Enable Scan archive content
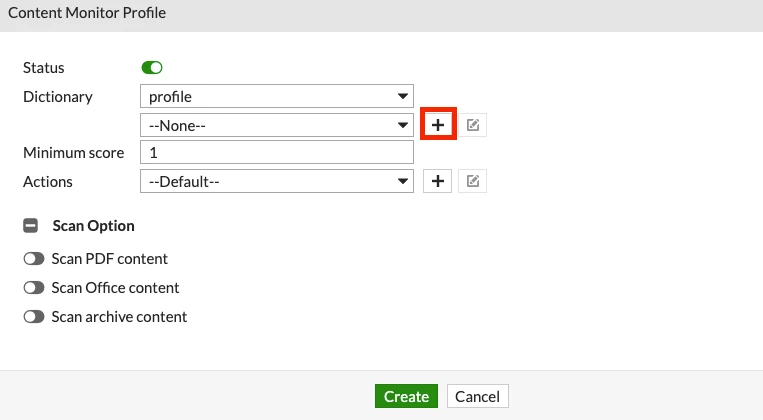This screenshot has width=763, height=420. pyautogui.click(x=34, y=317)
